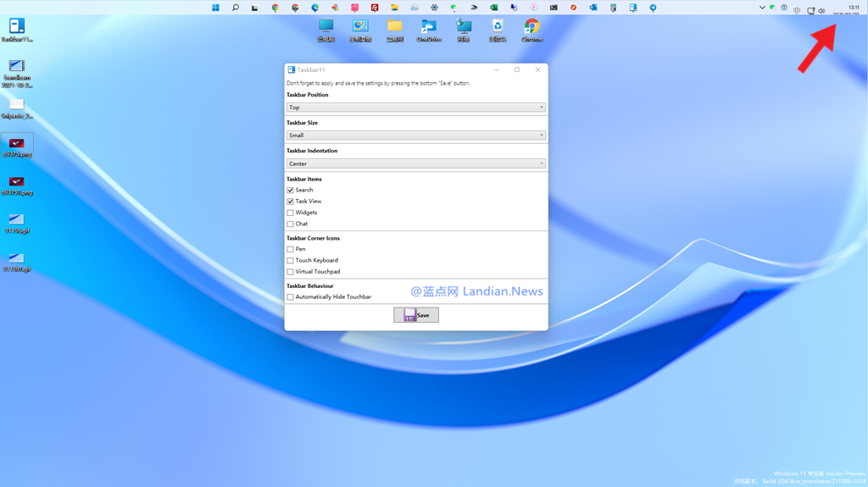
Task: Select the Taskbar11 desktop file icon
Action: coord(17,30)
